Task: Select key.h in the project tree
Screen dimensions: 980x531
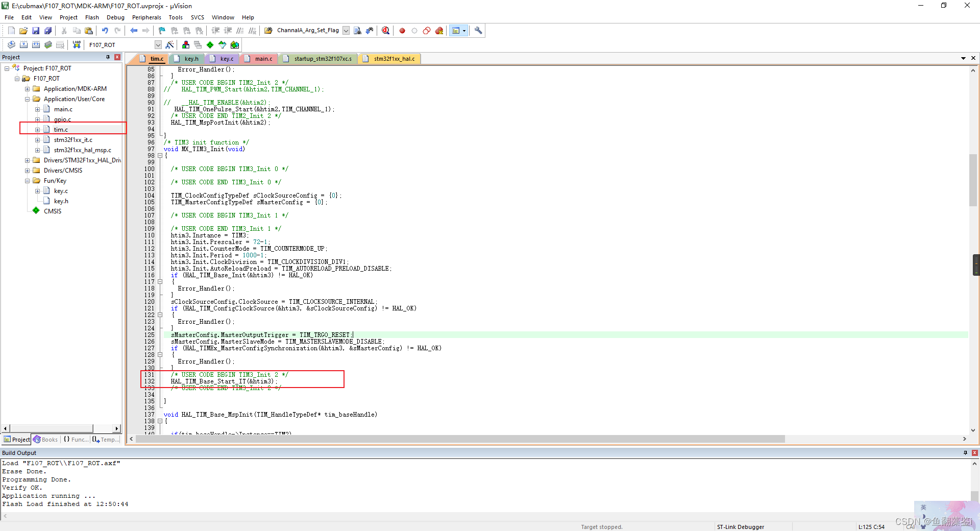Action: pyautogui.click(x=61, y=201)
